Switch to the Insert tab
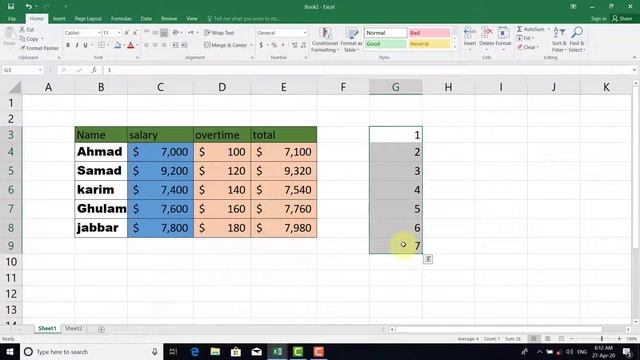 click(59, 19)
